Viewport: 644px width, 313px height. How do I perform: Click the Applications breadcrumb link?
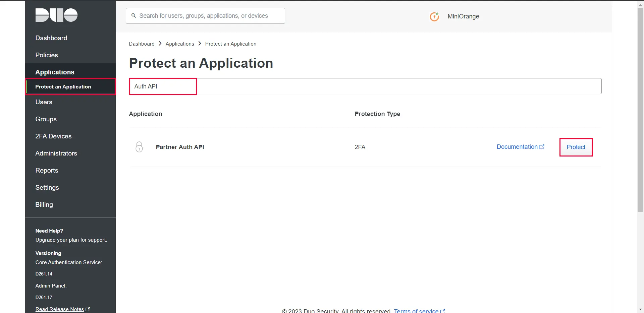pos(180,44)
